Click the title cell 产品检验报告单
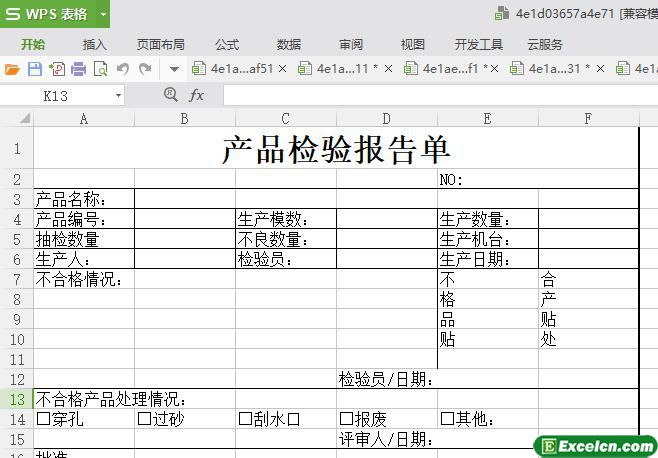 336,149
